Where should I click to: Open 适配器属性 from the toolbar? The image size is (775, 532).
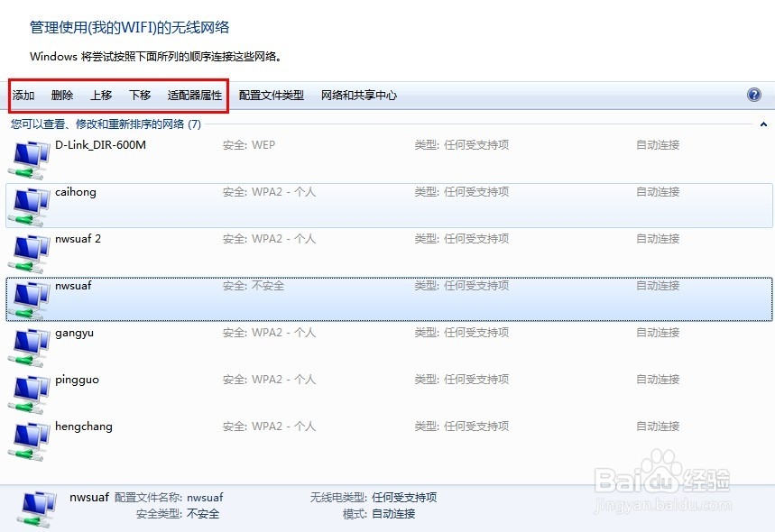coord(194,95)
